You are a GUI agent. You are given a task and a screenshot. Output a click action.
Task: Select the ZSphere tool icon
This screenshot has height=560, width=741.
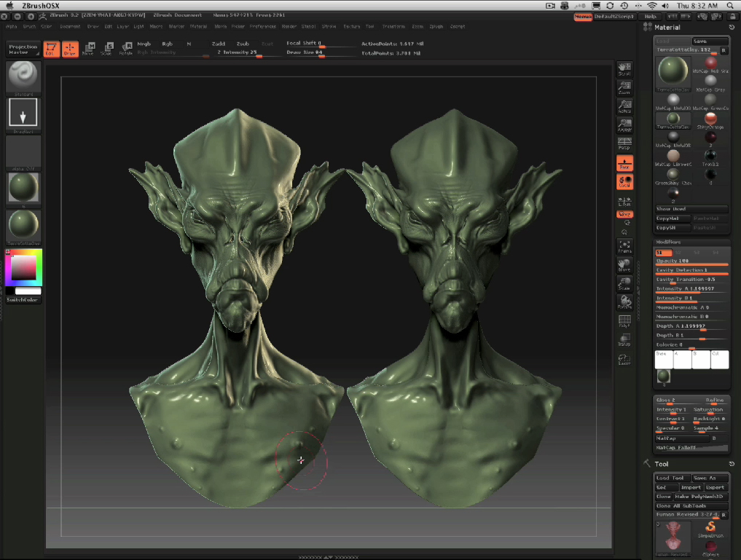(x=710, y=548)
